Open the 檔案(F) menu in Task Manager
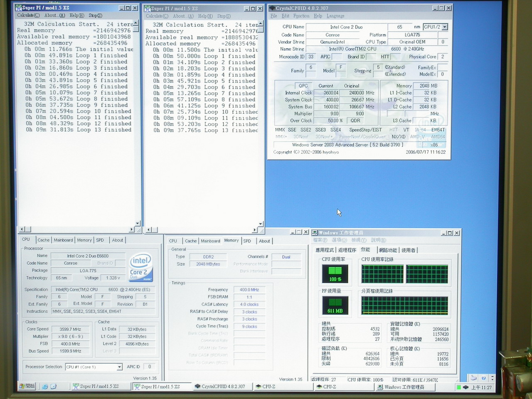The height and width of the screenshot is (399, 532). 320,240
